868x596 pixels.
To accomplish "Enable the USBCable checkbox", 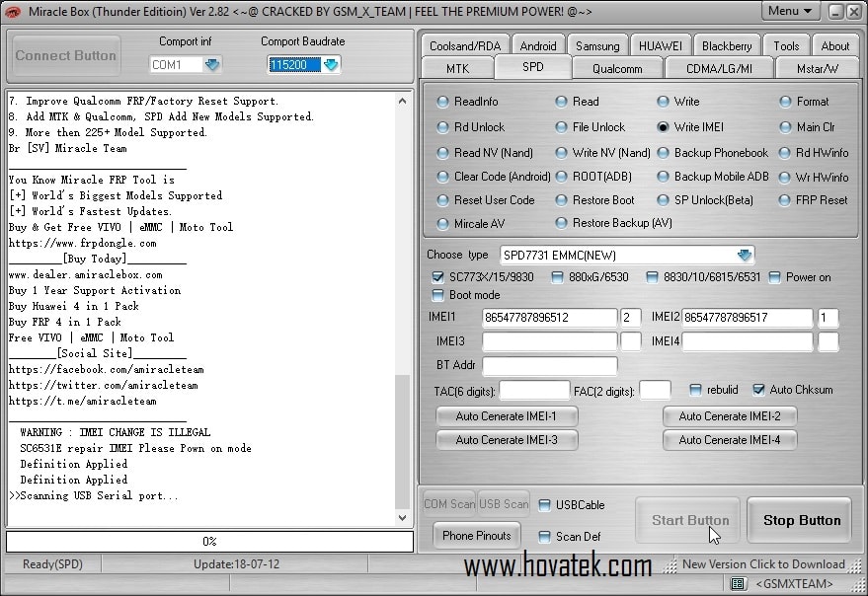I will [x=545, y=504].
